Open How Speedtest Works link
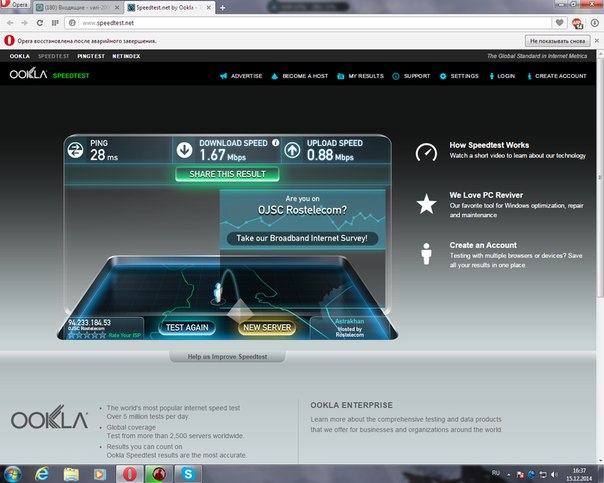The height and width of the screenshot is (483, 604). [x=489, y=145]
